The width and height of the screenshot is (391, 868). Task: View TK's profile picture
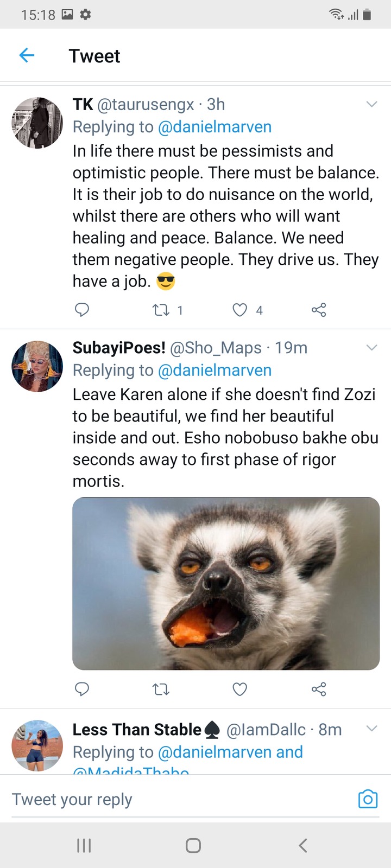coord(37,123)
